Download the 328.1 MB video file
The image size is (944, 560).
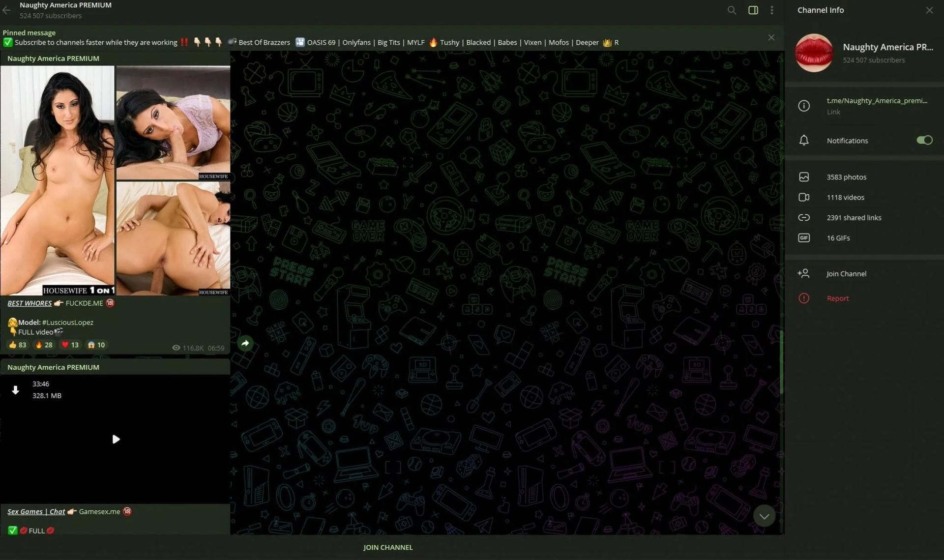(15, 390)
